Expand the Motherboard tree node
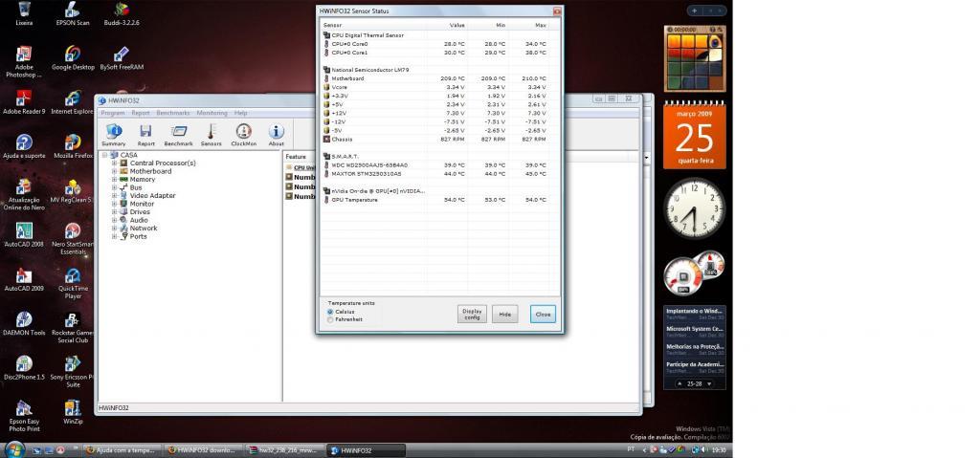Image resolution: width=980 pixels, height=458 pixels. (x=115, y=171)
